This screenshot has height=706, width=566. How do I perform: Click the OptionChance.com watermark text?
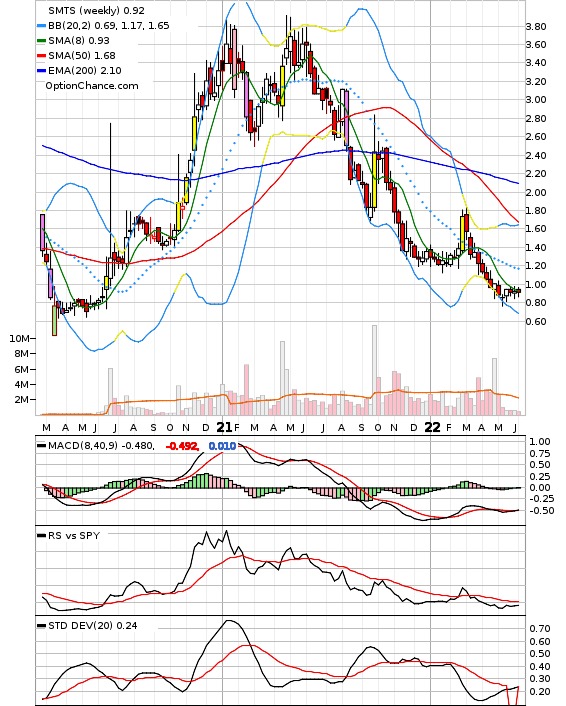tap(92, 86)
